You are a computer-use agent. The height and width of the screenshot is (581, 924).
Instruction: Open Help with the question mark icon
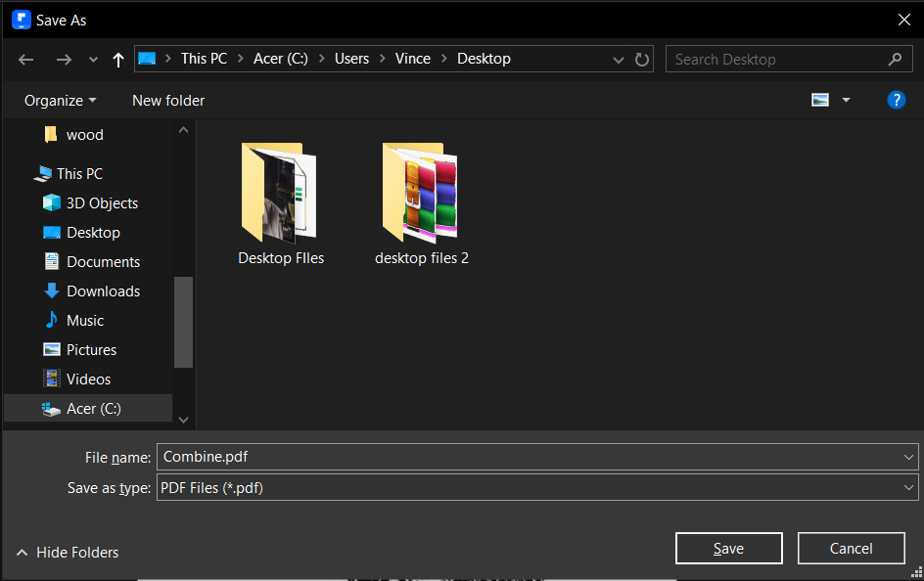coord(897,99)
